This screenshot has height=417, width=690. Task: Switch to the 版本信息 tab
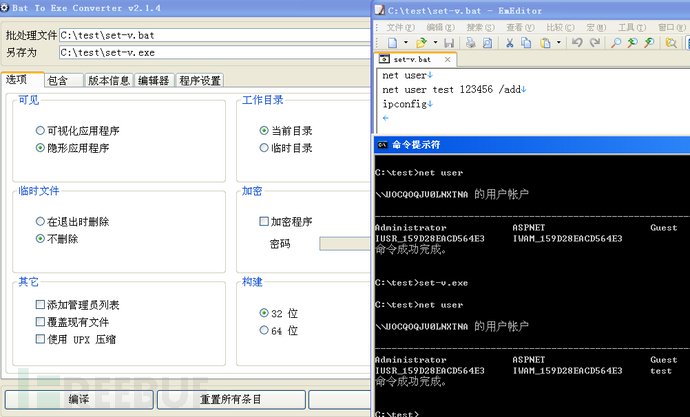108,81
